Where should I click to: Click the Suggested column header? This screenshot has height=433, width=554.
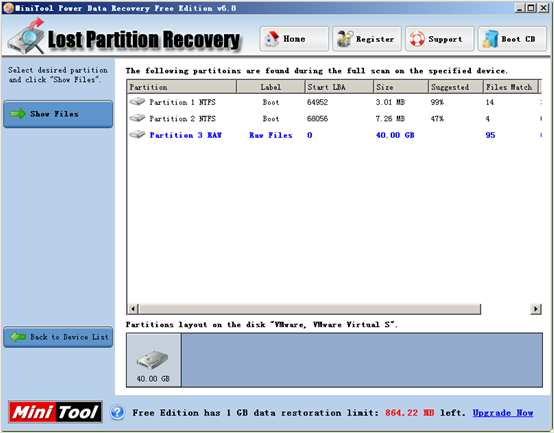(x=456, y=87)
